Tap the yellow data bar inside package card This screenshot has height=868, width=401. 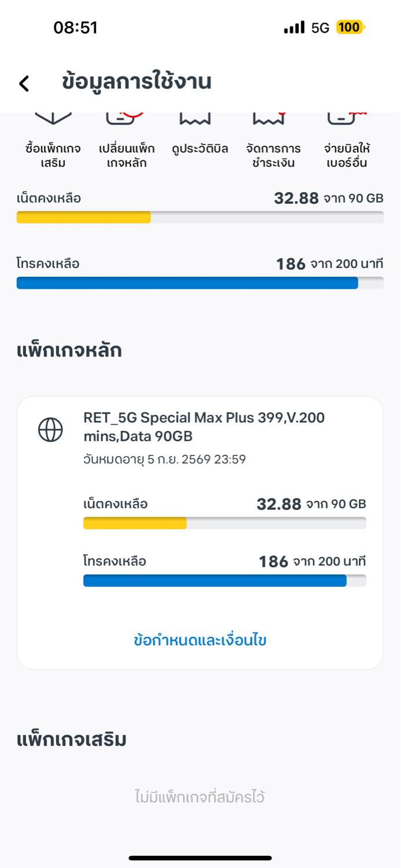pyautogui.click(x=225, y=523)
